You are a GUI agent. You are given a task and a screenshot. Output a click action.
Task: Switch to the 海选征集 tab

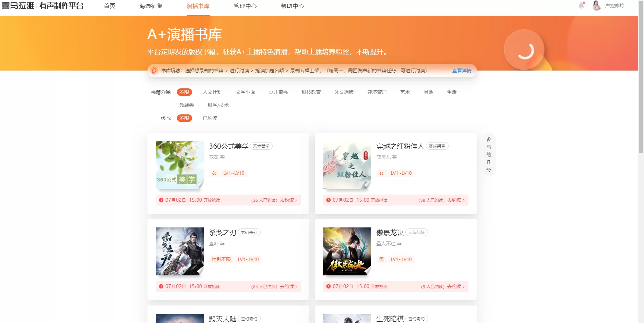[152, 6]
